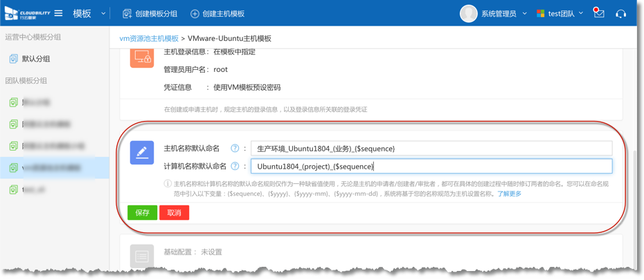Click the blue pencil edit icon
Screen dimensions: 644x280
coord(142,153)
